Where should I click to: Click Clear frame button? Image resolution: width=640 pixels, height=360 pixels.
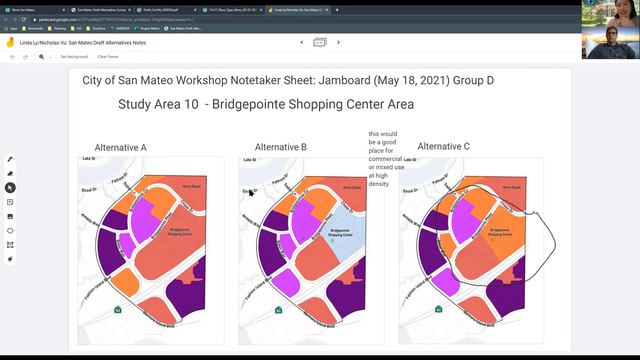pyautogui.click(x=108, y=57)
